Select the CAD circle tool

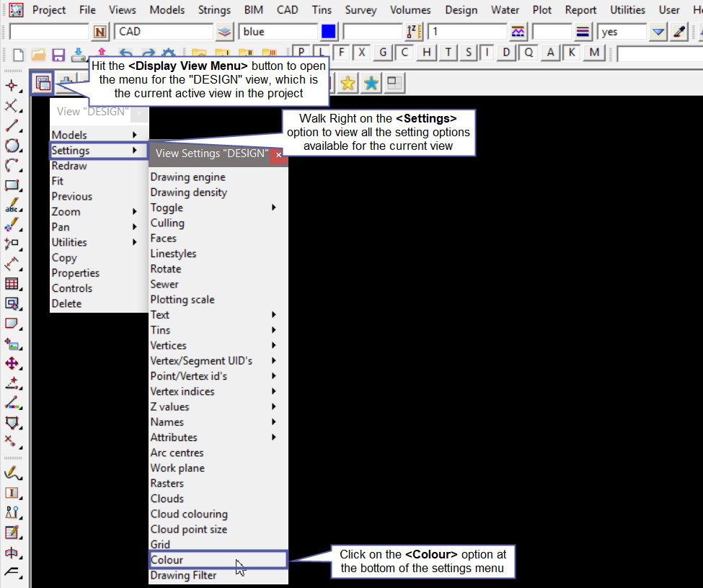[12, 146]
